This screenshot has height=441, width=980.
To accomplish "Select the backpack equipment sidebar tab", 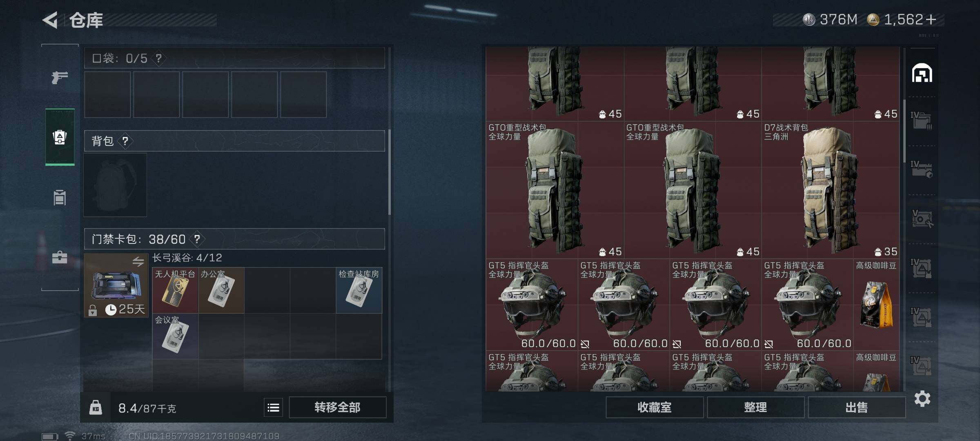I will (60, 137).
